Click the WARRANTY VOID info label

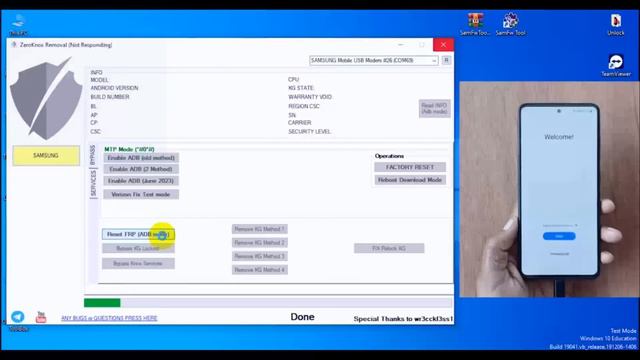[x=310, y=97]
